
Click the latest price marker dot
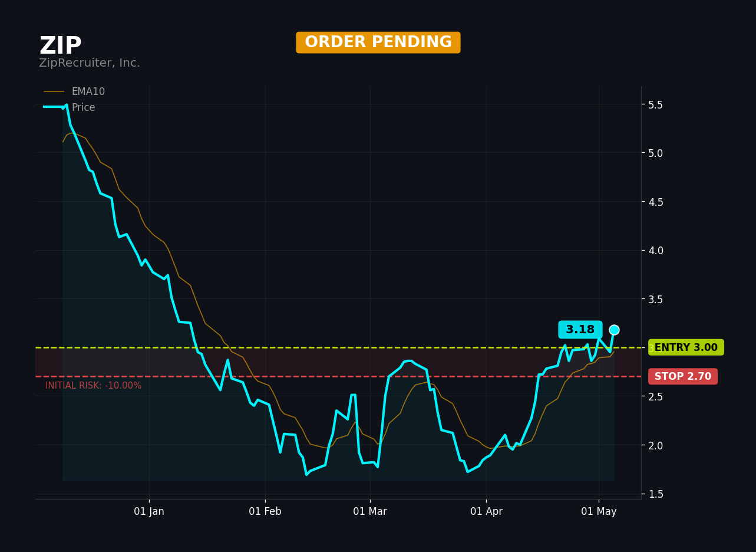point(614,330)
